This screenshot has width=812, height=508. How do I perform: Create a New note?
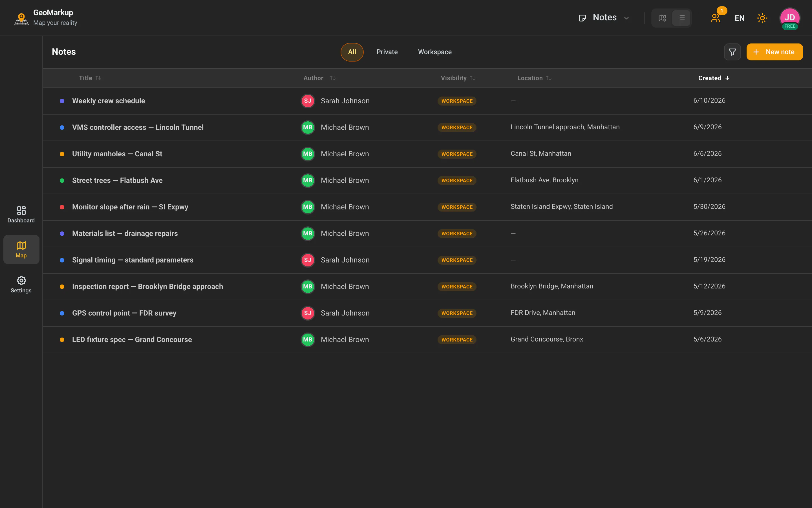click(775, 52)
